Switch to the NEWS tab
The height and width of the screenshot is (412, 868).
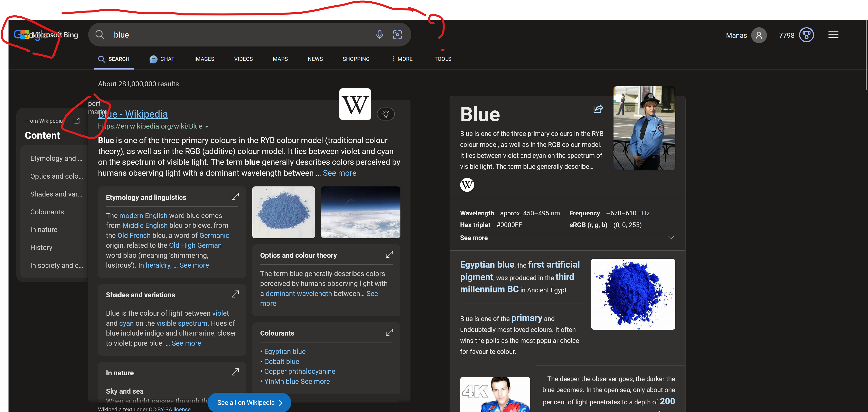point(315,59)
